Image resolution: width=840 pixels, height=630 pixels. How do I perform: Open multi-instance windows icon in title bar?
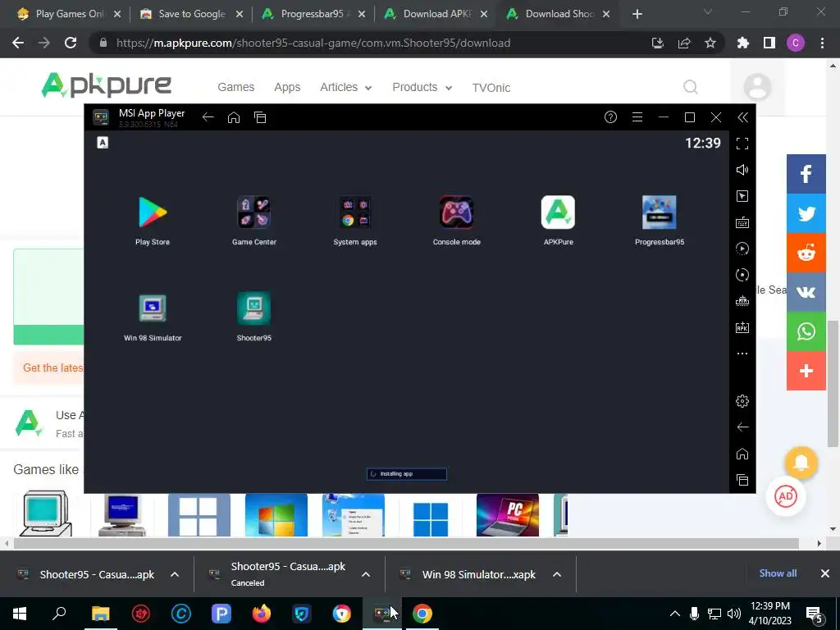click(260, 117)
